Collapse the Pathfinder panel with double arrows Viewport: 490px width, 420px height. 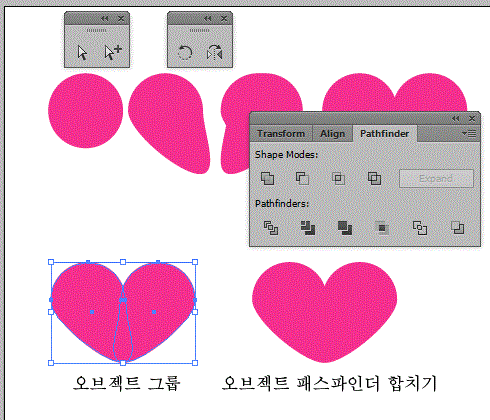coord(456,118)
